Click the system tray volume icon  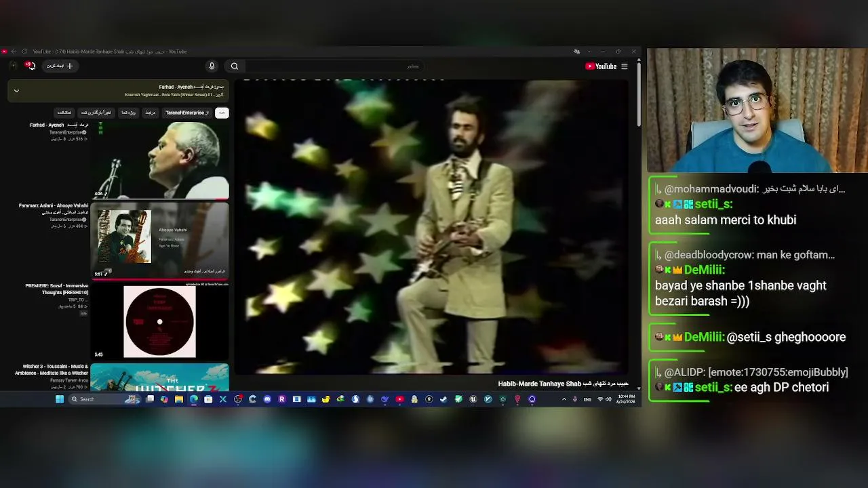click(x=608, y=399)
